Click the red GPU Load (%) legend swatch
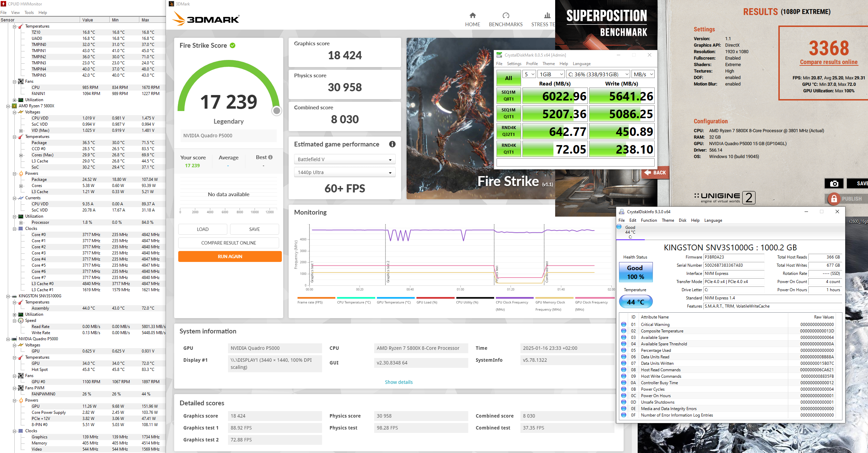 [x=435, y=298]
